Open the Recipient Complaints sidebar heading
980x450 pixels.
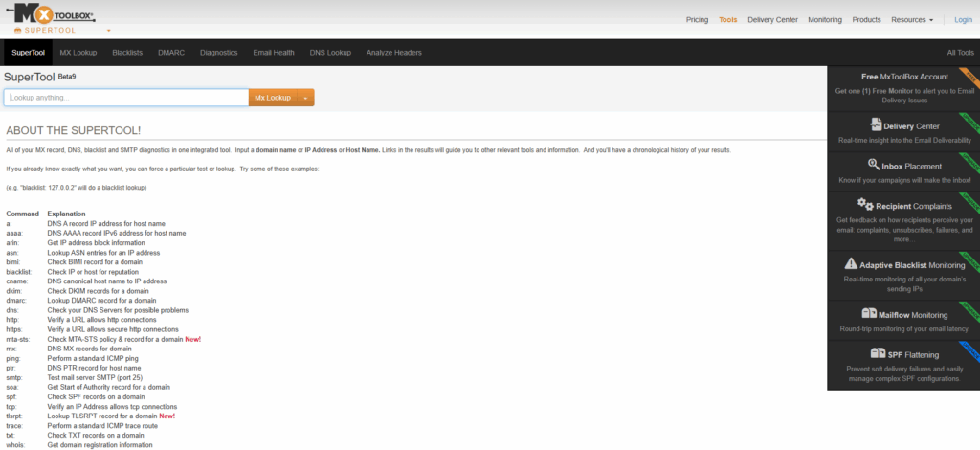pos(914,206)
